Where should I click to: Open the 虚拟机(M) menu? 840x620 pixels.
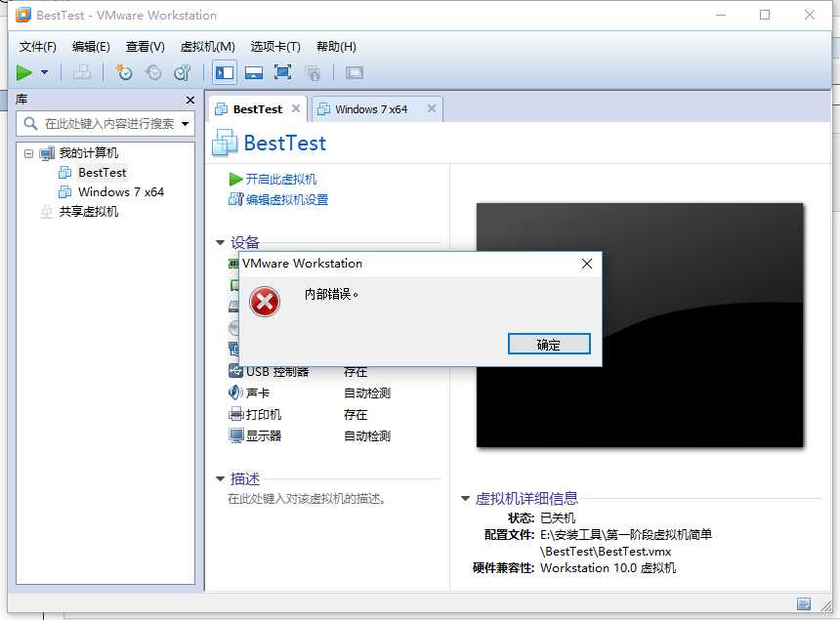208,47
